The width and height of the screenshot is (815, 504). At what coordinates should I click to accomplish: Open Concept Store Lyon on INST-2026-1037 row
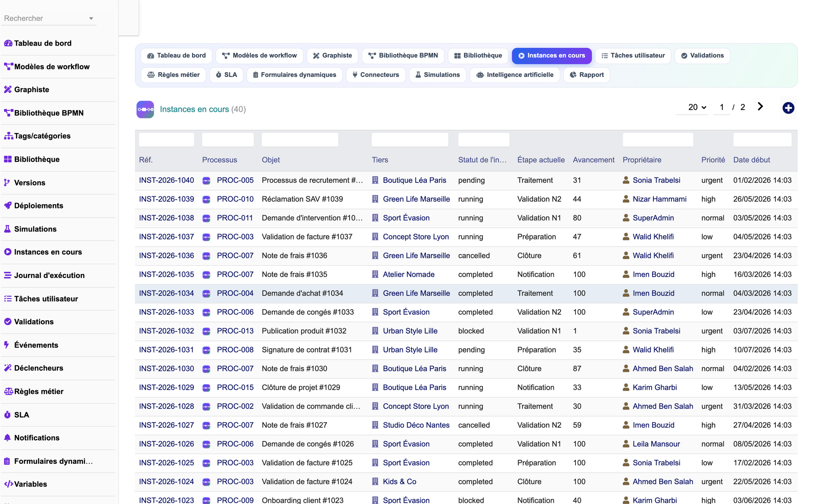(416, 237)
